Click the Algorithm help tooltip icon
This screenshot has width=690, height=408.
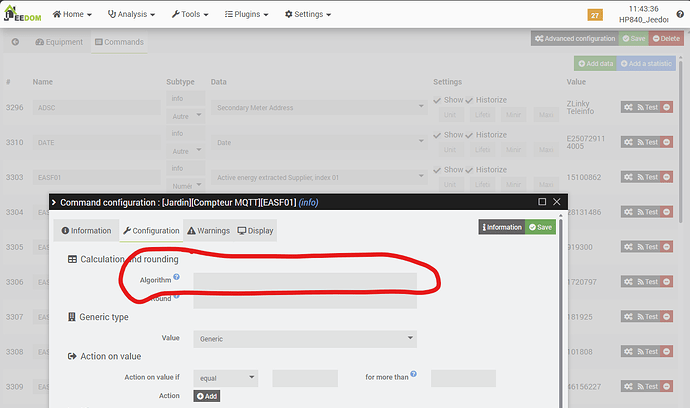click(176, 277)
